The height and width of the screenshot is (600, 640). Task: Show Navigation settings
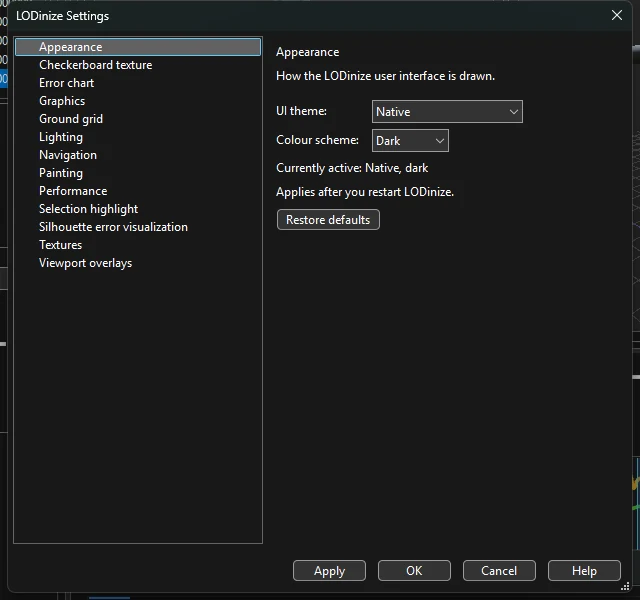click(138, 155)
